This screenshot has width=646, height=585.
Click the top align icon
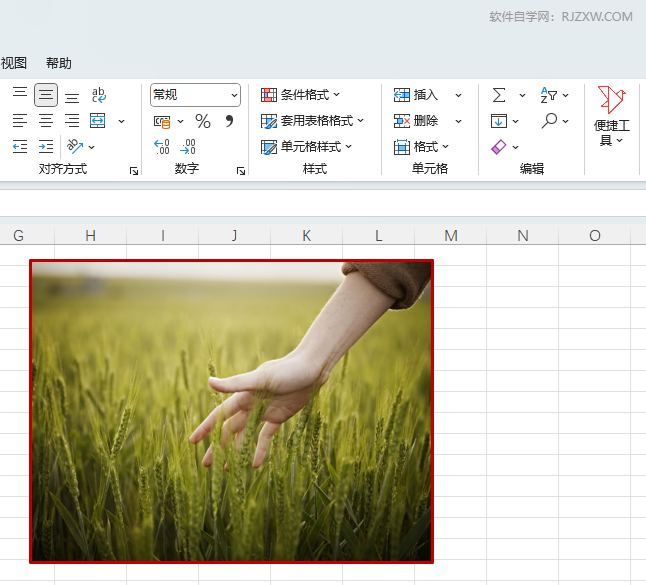pos(20,92)
